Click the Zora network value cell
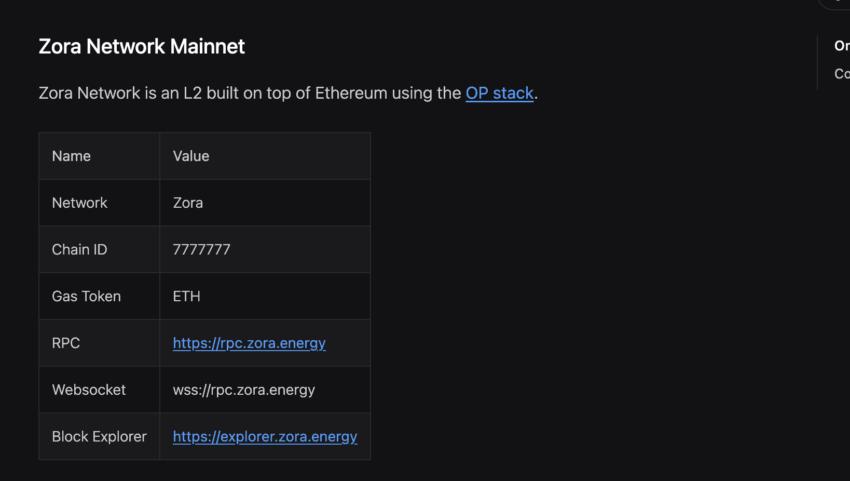 tap(188, 203)
